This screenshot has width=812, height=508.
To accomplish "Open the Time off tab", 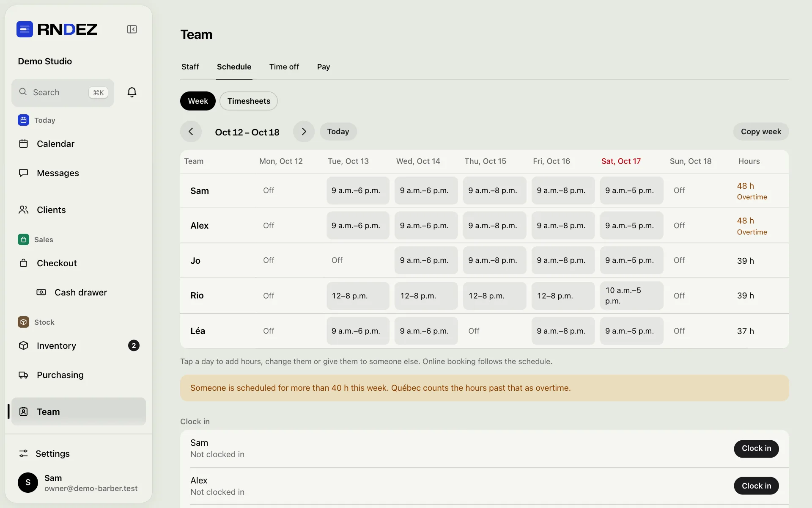I will click(284, 67).
